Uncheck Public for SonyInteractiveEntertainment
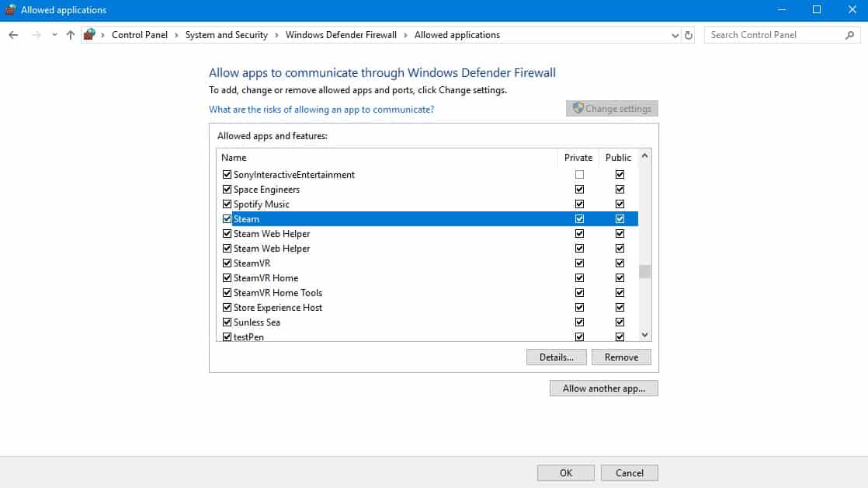The image size is (868, 488). coord(620,175)
